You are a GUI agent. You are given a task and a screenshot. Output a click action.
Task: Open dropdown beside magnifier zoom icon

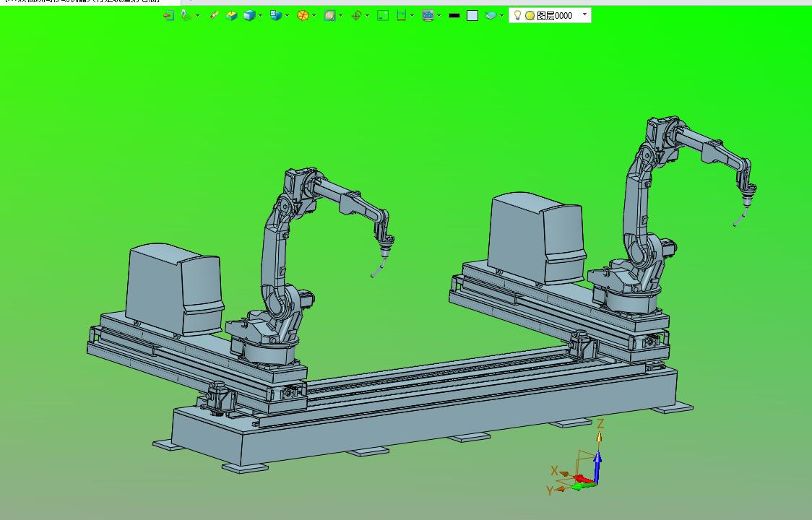click(341, 16)
